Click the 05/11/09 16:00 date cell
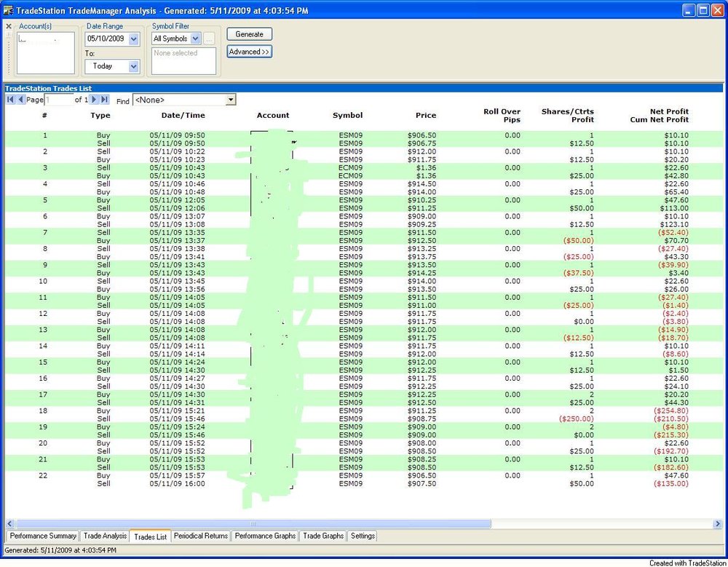 click(177, 484)
